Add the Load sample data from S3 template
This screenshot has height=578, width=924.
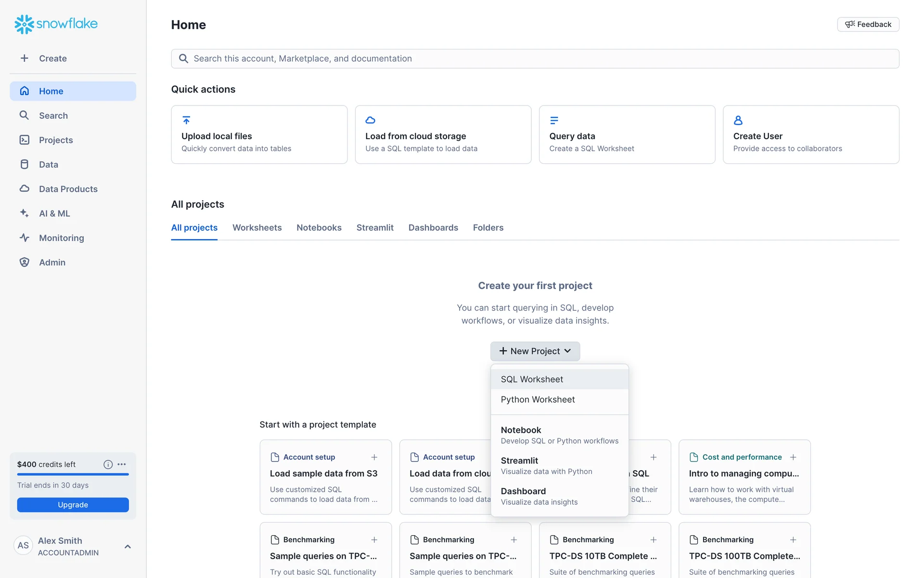374,457
